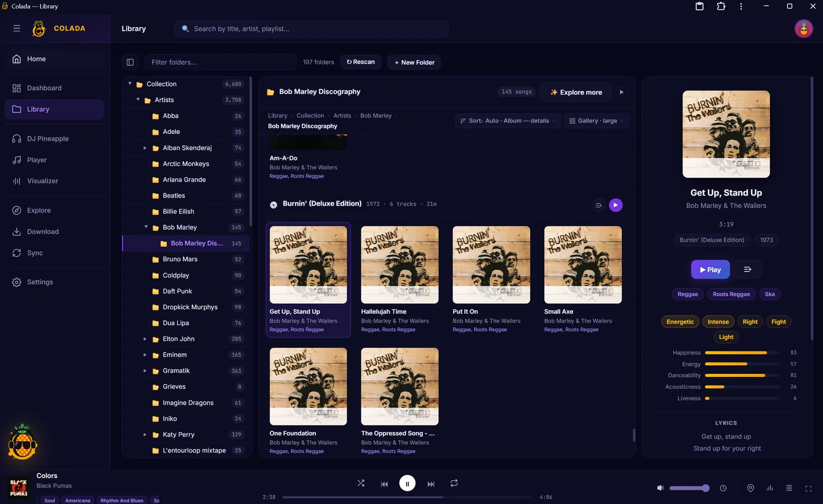The image size is (823, 504).
Task: Select the Small Axe track card
Action: pos(583,280)
